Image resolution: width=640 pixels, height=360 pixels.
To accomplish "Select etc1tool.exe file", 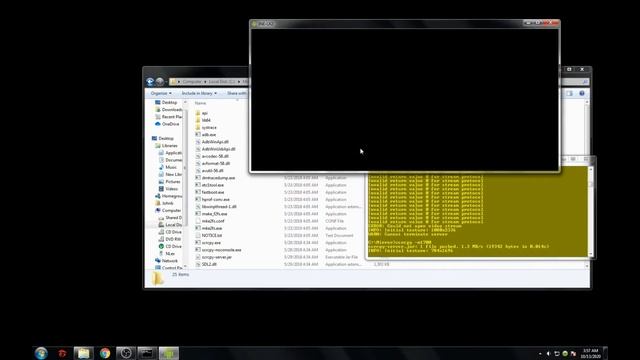I will [x=213, y=185].
